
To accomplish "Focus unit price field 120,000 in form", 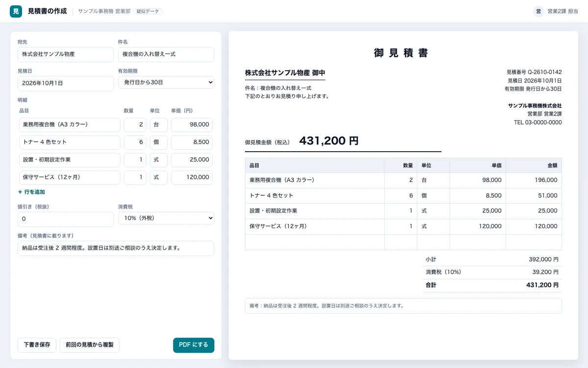I will tap(192, 178).
